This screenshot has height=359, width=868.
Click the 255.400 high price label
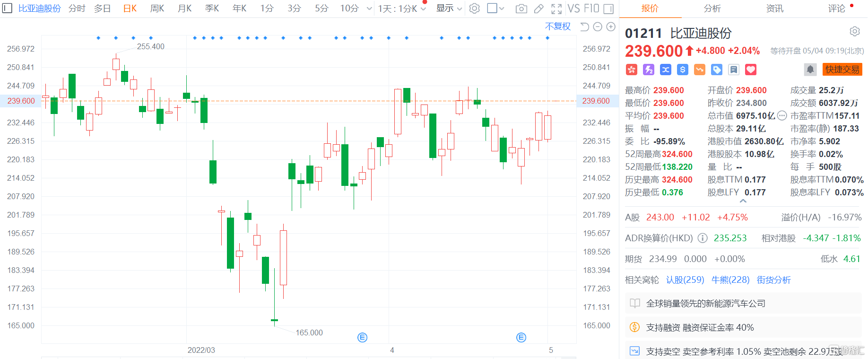pos(150,46)
